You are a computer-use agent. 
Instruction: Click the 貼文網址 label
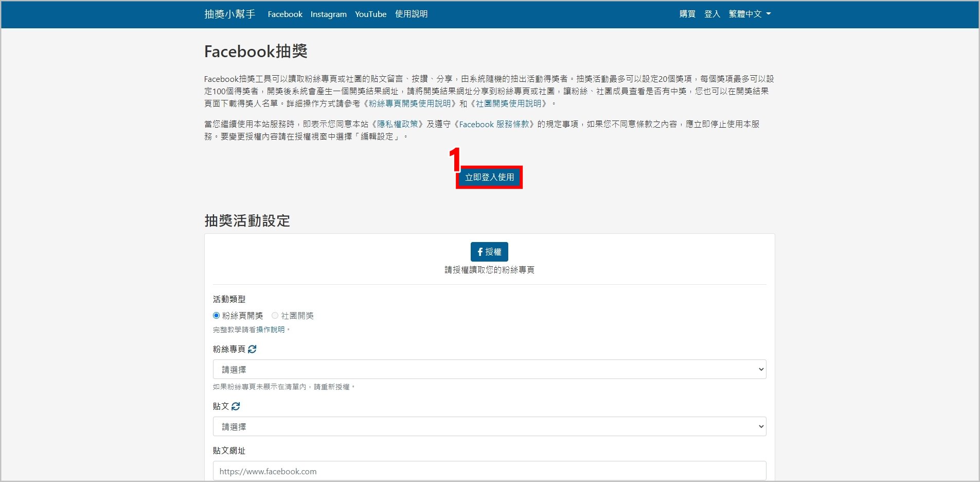tap(229, 451)
